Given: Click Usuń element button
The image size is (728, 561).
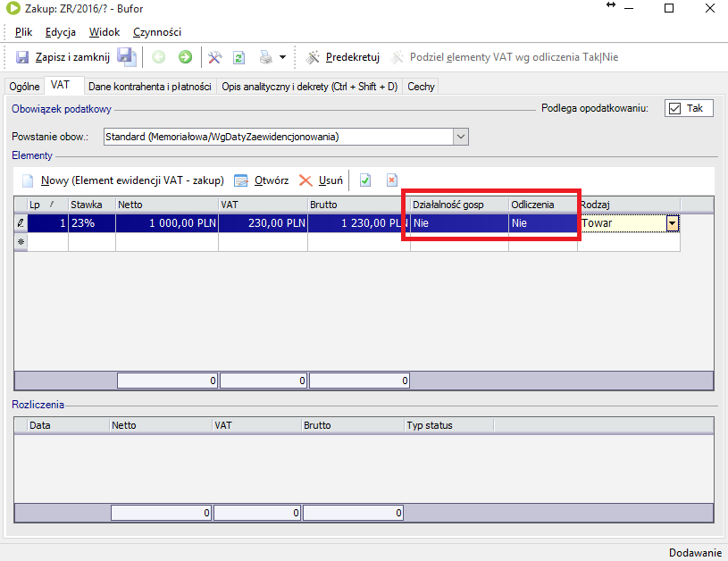Looking at the screenshot, I should 321,180.
